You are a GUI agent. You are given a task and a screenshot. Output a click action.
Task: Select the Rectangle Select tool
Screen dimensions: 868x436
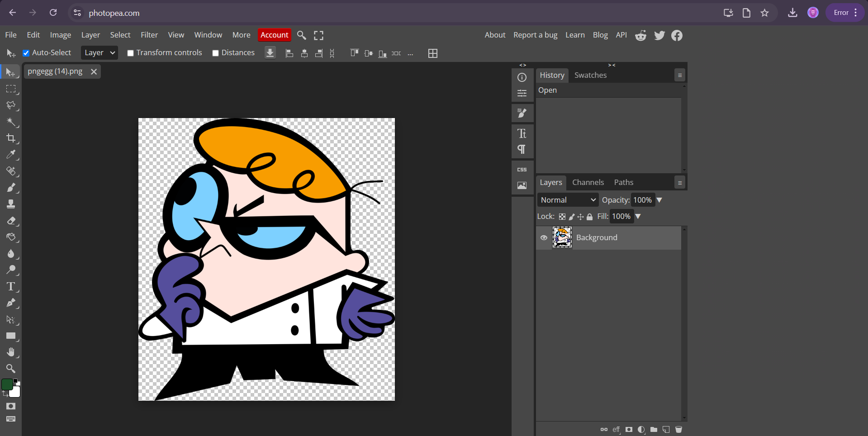pyautogui.click(x=11, y=89)
